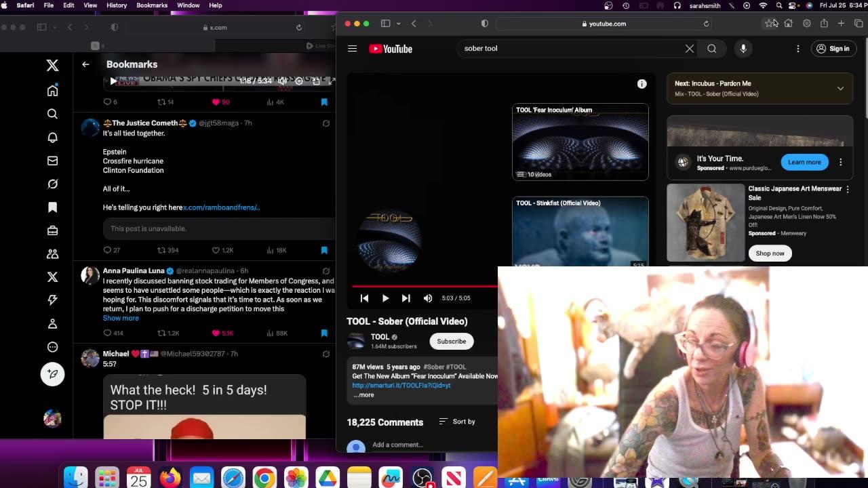Go back from X Bookmarks page
This screenshot has height=488, width=868.
(x=85, y=64)
